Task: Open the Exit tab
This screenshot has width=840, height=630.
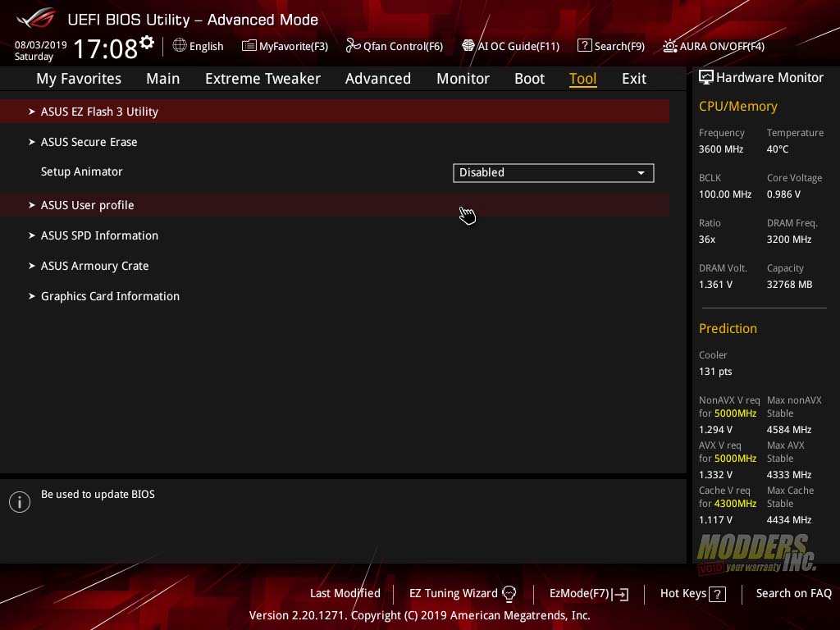Action: click(634, 79)
